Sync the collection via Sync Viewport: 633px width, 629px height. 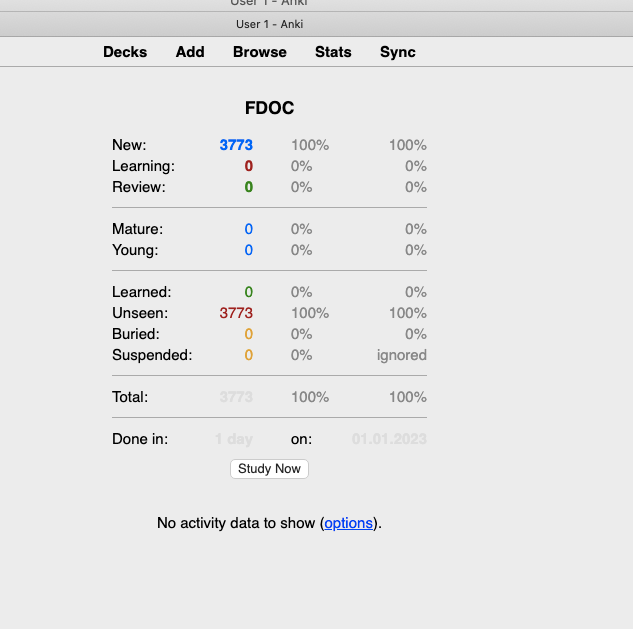click(x=398, y=52)
